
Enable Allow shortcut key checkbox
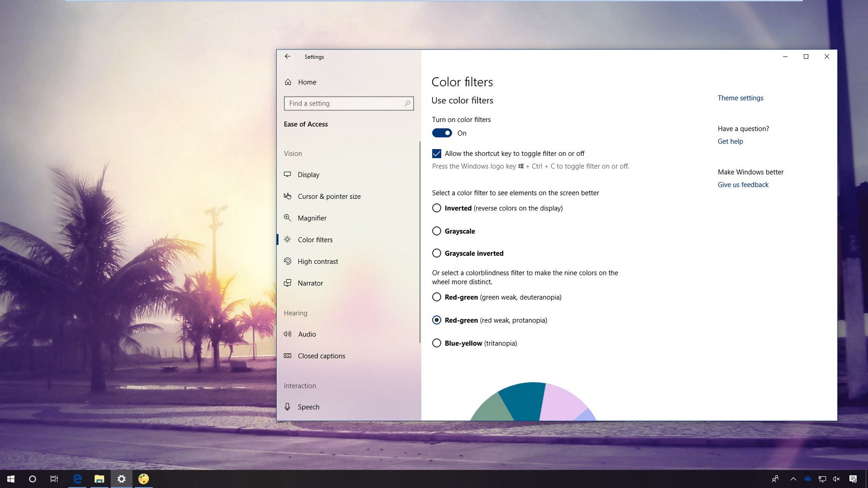pyautogui.click(x=437, y=153)
